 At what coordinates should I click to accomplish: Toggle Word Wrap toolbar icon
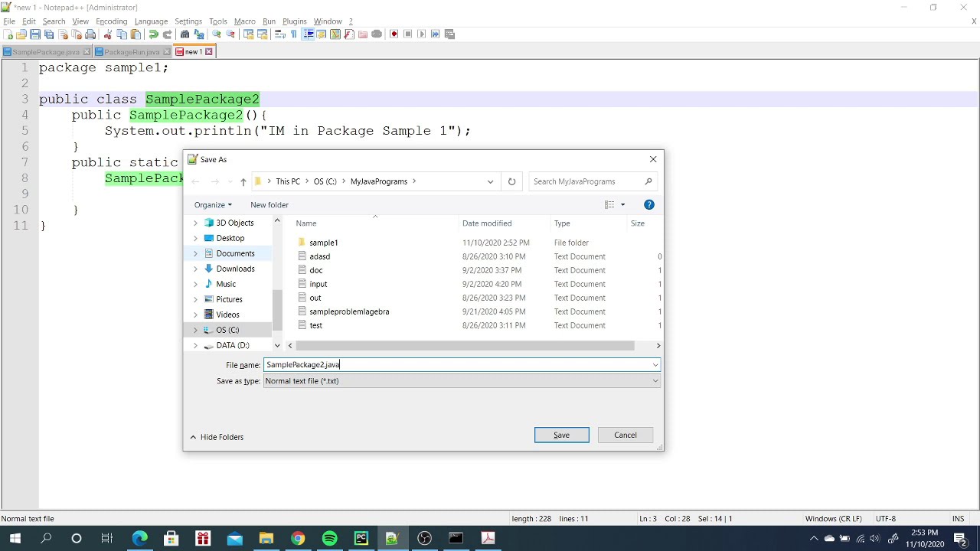[x=280, y=34]
